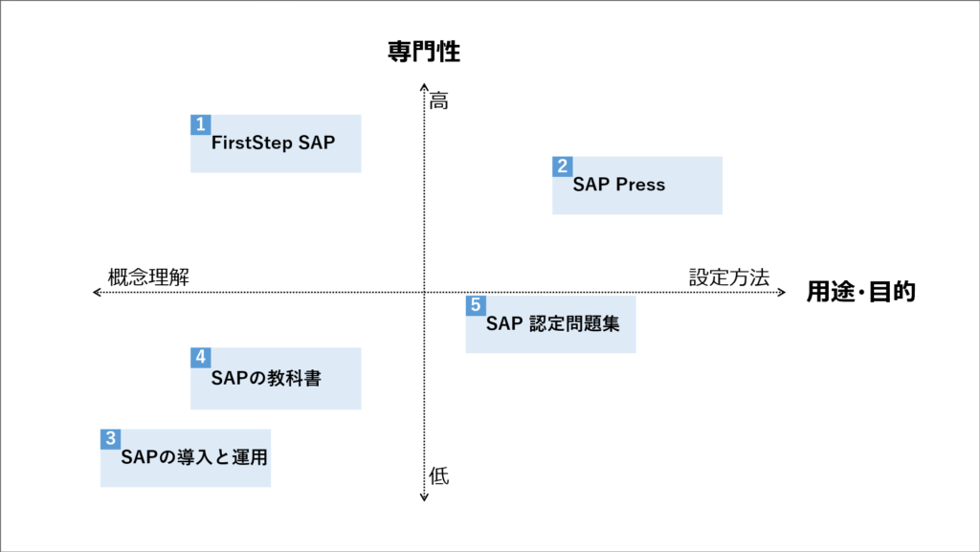Click the 高 label on vertical axis
This screenshot has width=980, height=552.
(x=438, y=100)
